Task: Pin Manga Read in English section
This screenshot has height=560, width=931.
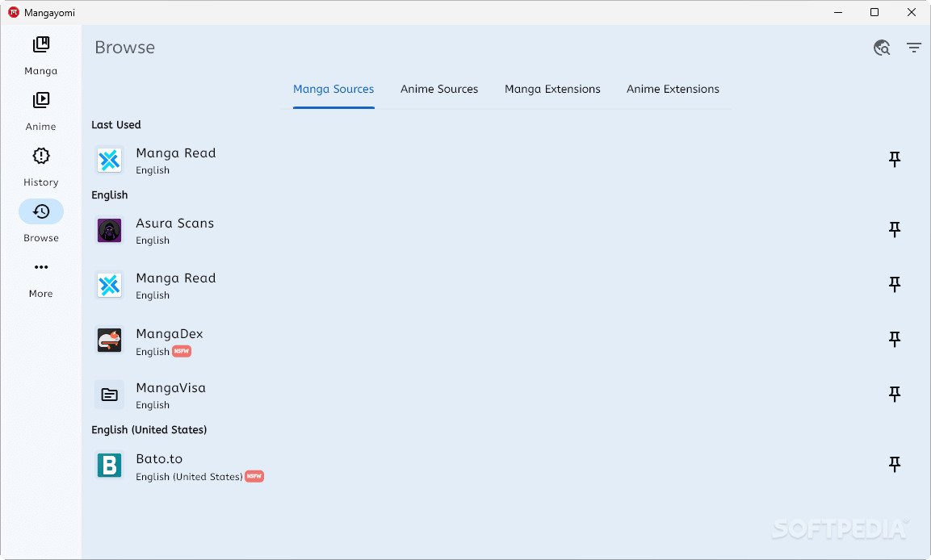Action: click(x=894, y=284)
